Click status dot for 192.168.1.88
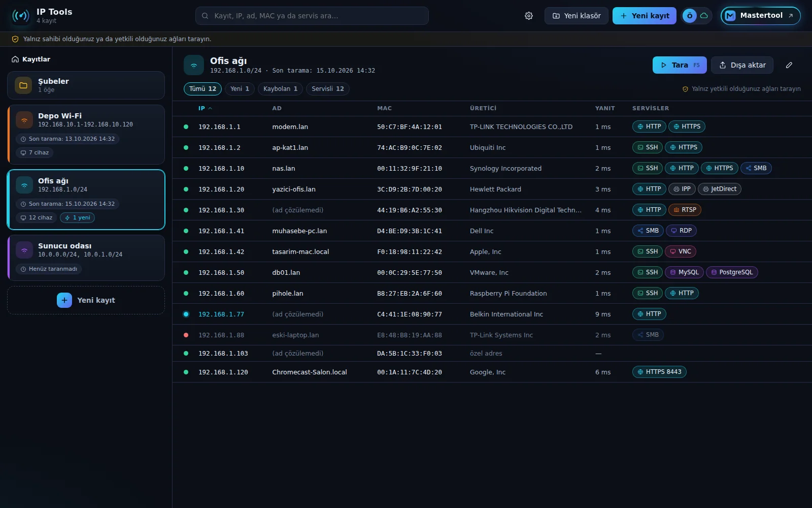This screenshot has height=508, width=812. pos(186,335)
